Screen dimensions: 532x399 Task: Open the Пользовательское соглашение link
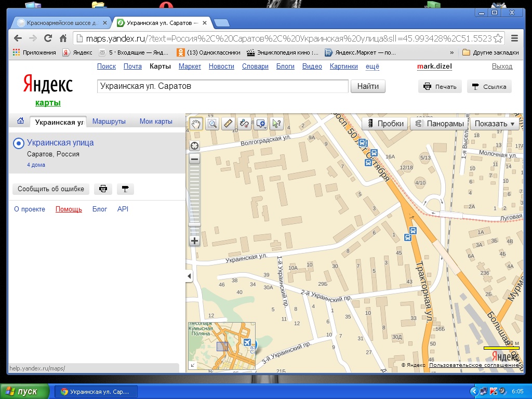474,365
